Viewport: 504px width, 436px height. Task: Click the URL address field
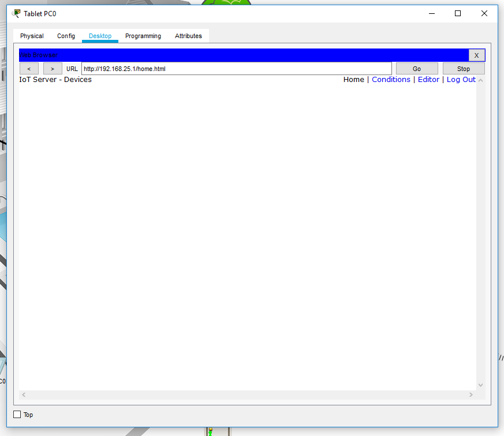click(237, 69)
